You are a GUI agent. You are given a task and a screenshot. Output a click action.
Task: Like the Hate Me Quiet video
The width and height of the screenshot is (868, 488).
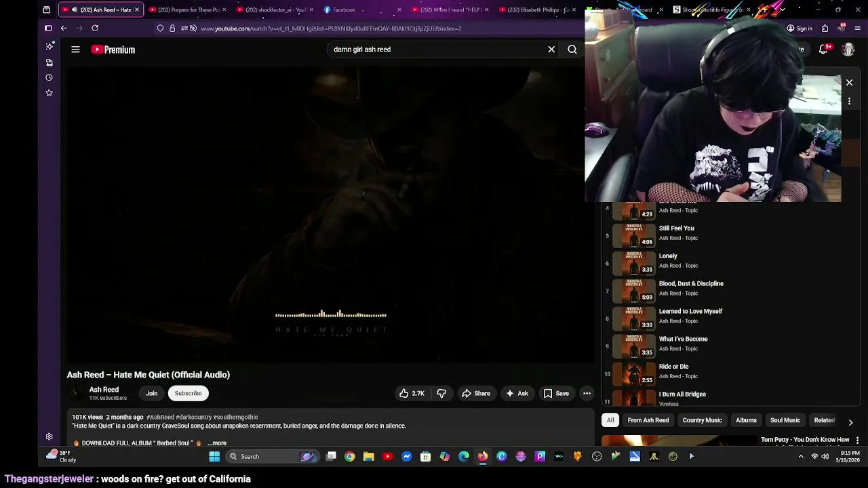pyautogui.click(x=412, y=393)
